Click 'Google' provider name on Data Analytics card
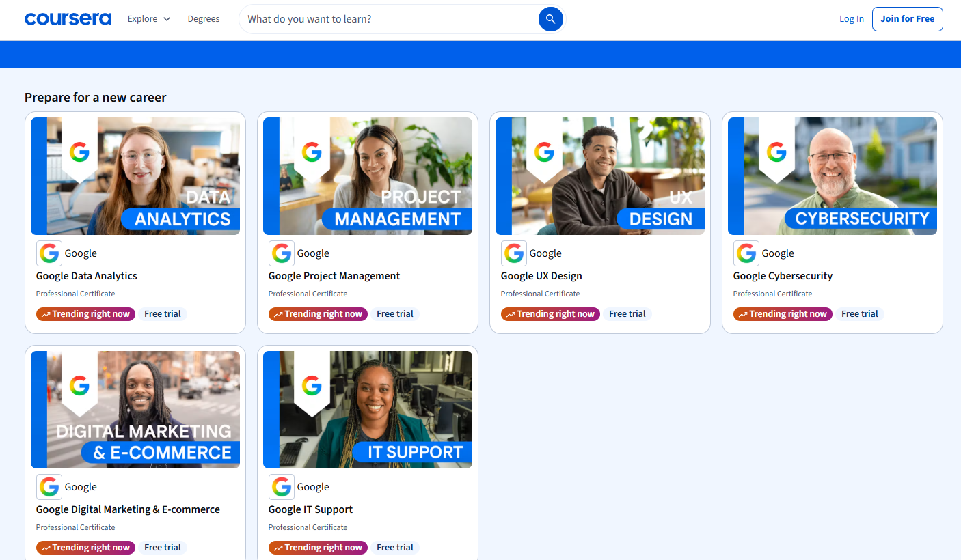 pyautogui.click(x=81, y=253)
